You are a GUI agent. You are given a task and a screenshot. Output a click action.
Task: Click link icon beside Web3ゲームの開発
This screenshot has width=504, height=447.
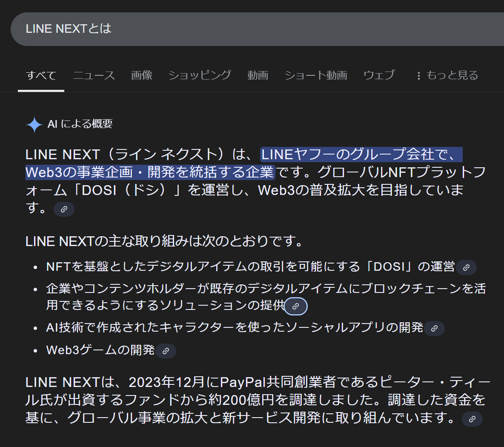[166, 351]
